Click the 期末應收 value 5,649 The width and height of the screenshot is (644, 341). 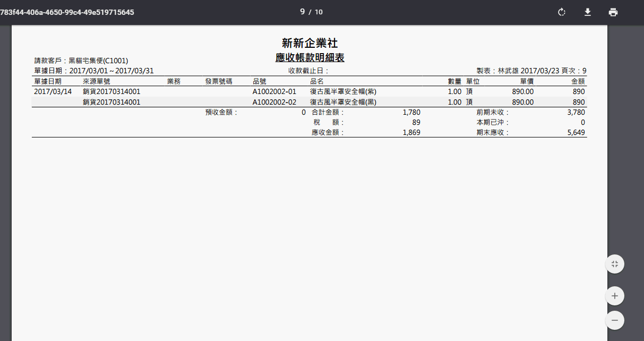(576, 132)
